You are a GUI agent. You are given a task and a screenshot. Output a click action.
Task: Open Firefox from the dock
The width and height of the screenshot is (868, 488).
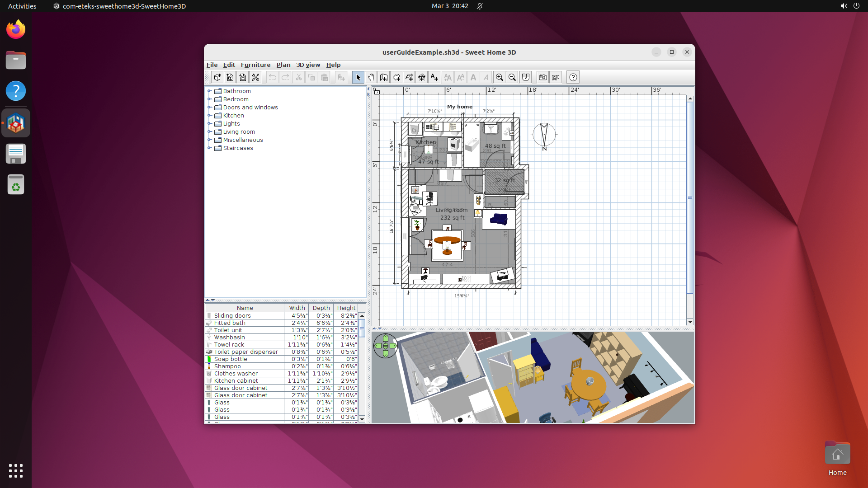(x=15, y=29)
